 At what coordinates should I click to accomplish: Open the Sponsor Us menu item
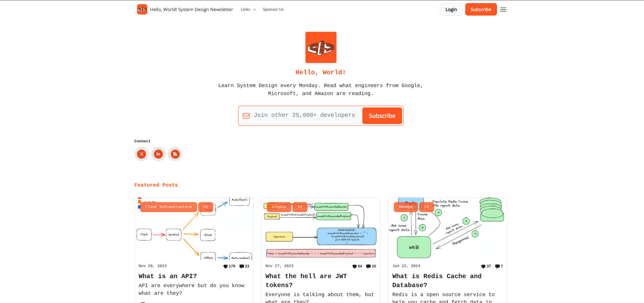tap(273, 9)
